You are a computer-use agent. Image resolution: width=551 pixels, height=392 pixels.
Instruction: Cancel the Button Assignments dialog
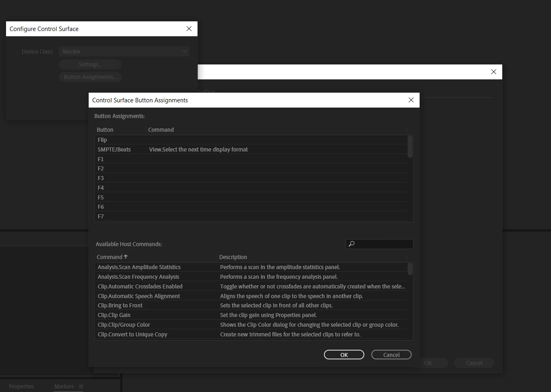click(391, 355)
